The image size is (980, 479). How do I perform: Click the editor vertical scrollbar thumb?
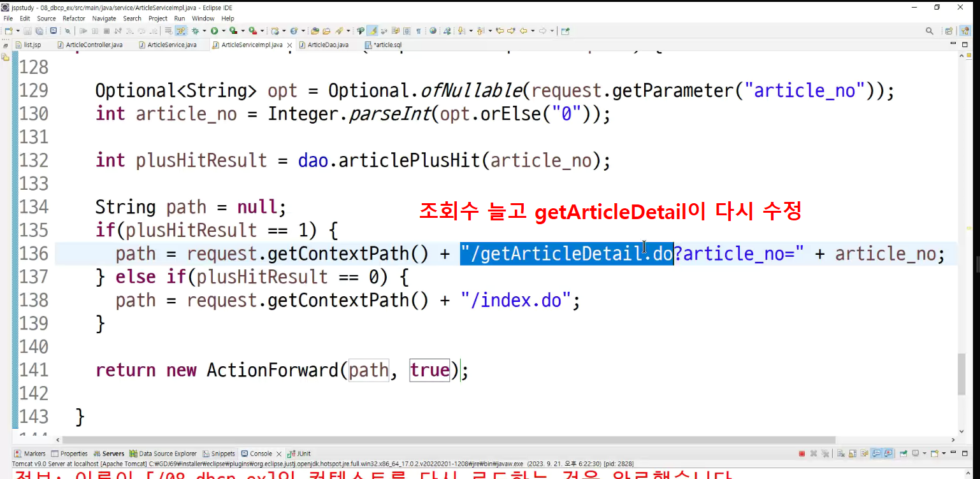click(962, 373)
